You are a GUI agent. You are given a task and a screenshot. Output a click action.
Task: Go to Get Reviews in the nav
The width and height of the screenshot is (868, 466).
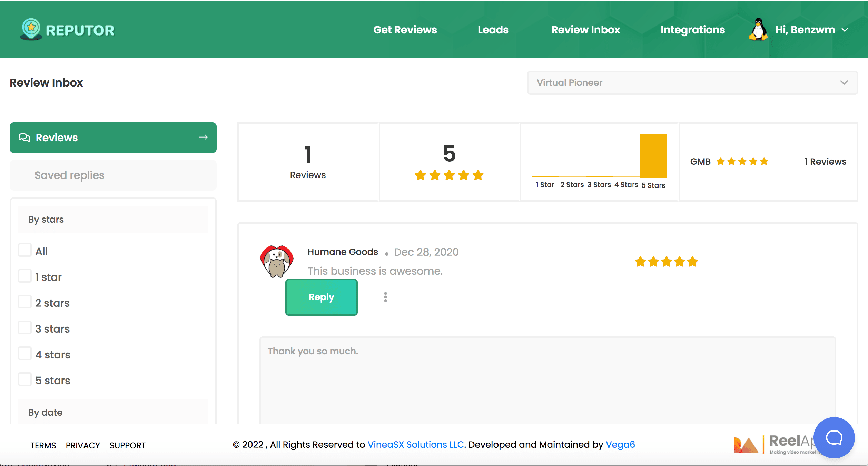click(x=405, y=30)
